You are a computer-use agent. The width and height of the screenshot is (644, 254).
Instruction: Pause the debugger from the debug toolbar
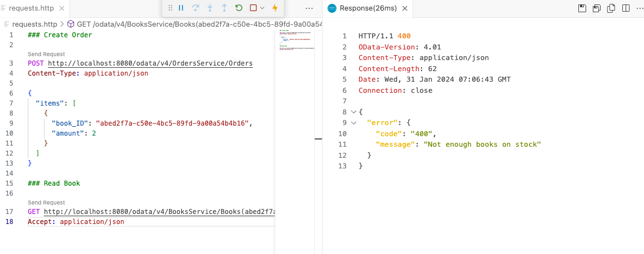[x=181, y=8]
